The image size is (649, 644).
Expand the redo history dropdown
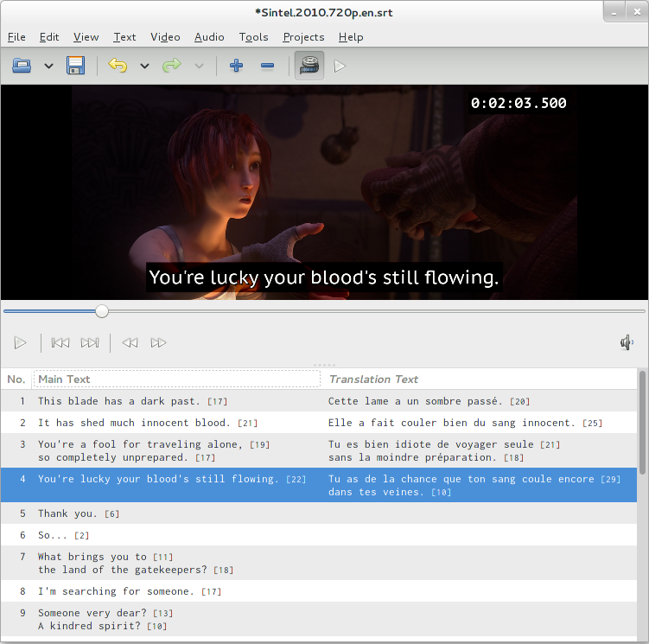[x=199, y=66]
